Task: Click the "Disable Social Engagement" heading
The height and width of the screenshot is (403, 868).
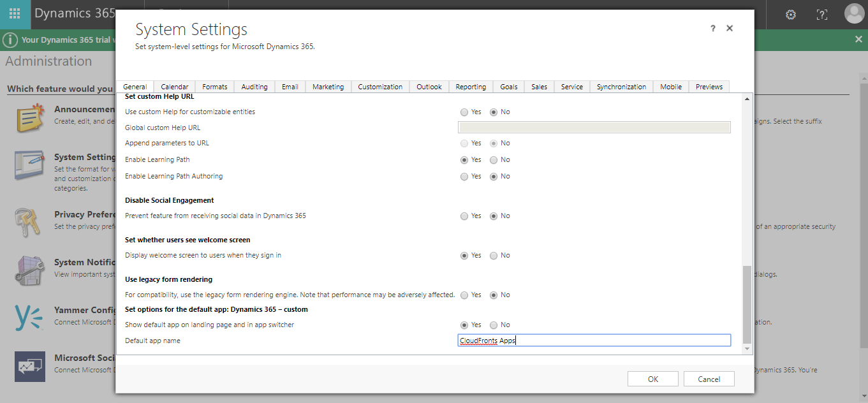Action: click(170, 200)
